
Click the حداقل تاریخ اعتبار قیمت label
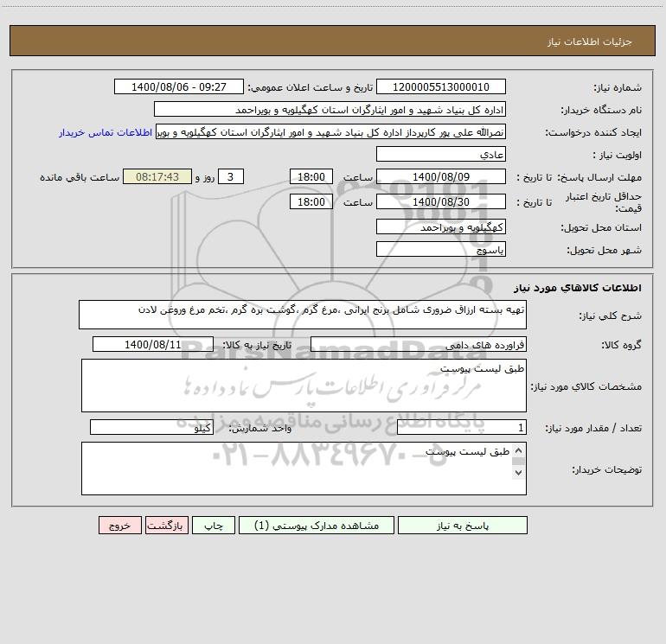604,202
